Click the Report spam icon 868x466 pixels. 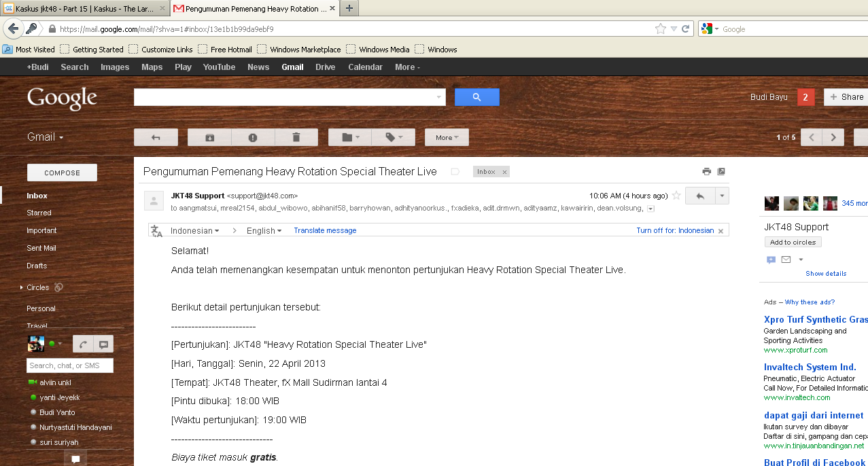pos(253,137)
